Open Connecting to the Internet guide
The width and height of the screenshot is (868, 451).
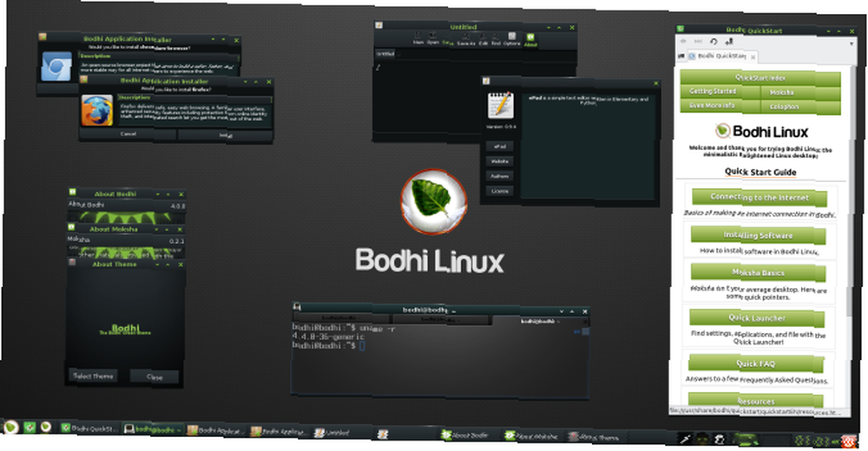coord(759,197)
